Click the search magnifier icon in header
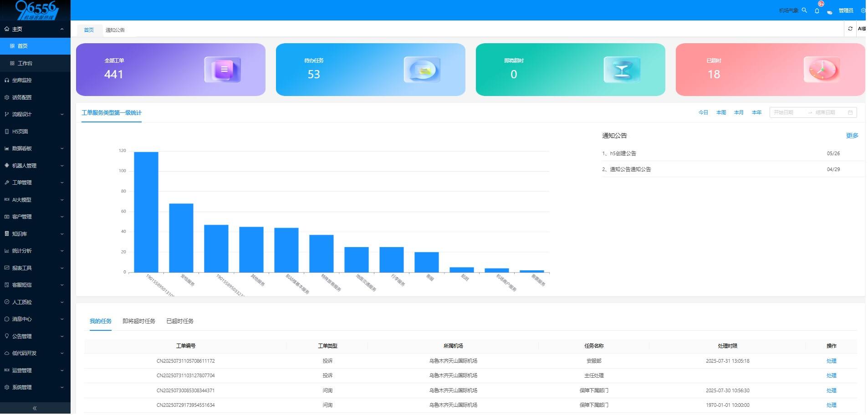868x415 pixels. pos(804,10)
